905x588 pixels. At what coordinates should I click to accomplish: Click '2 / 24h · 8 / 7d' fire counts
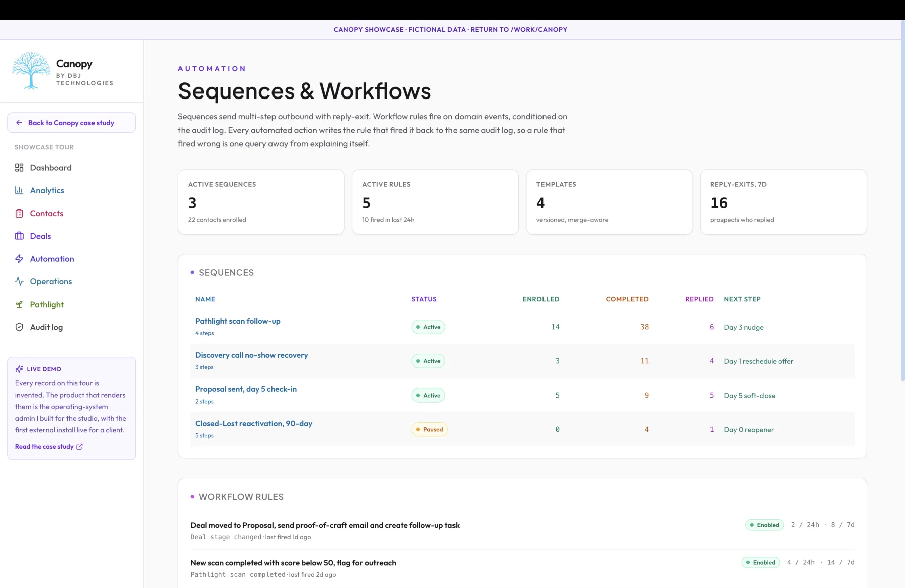pos(823,525)
